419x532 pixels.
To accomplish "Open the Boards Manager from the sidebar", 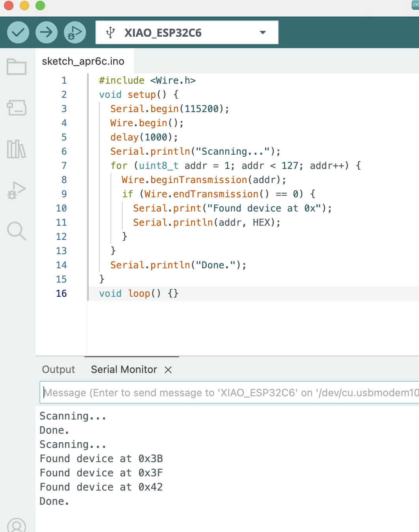I will pos(17,108).
